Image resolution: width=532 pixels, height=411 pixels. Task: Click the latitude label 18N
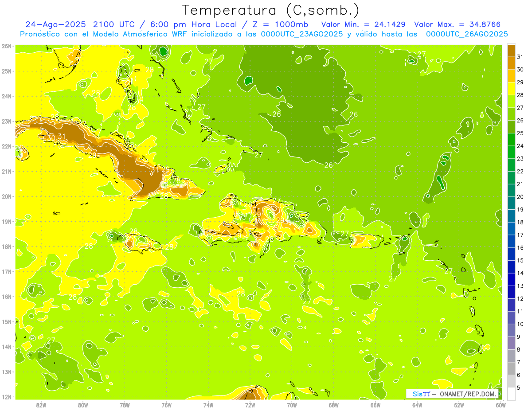coord(7,247)
